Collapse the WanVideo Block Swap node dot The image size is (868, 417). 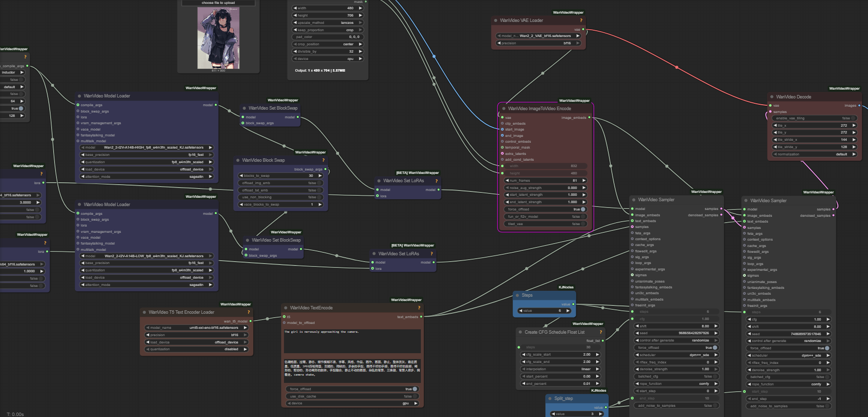pos(238,160)
